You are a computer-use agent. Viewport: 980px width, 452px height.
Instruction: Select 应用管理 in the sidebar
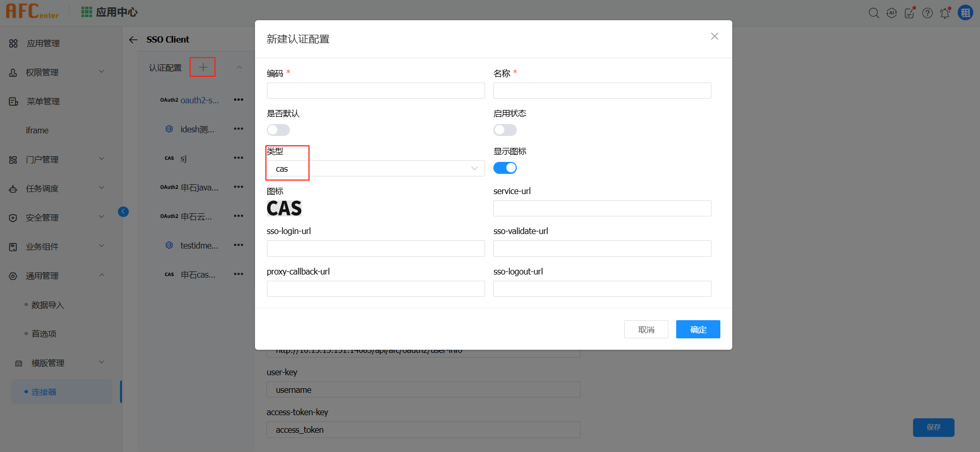coord(43,43)
